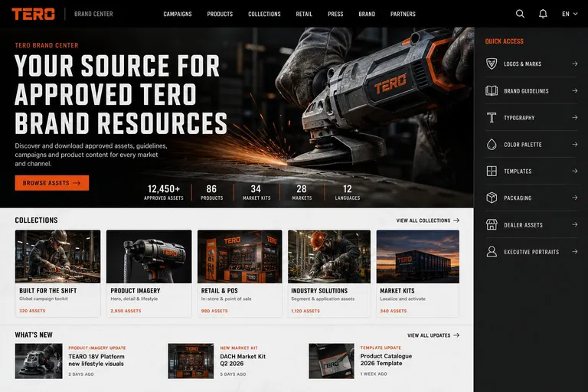The image size is (588, 392).
Task: Select the Partners menu item
Action: click(x=403, y=14)
